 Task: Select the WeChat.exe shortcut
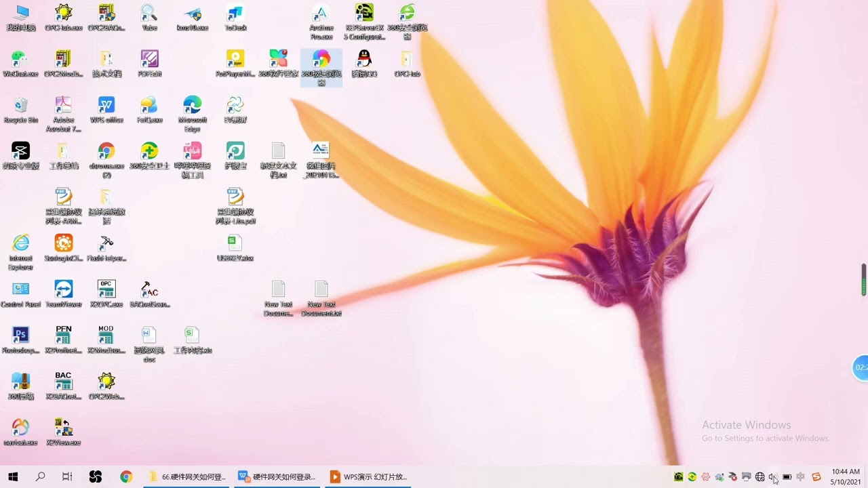tap(20, 64)
